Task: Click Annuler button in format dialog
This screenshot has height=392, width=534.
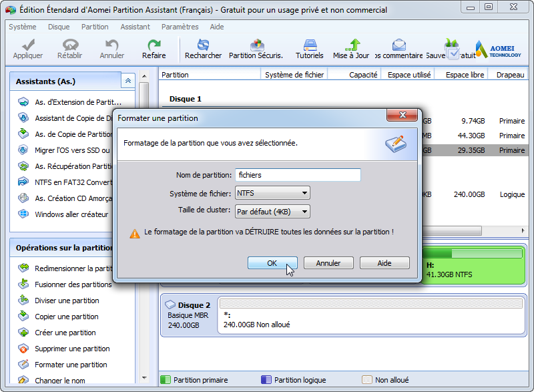Action: [x=328, y=263]
